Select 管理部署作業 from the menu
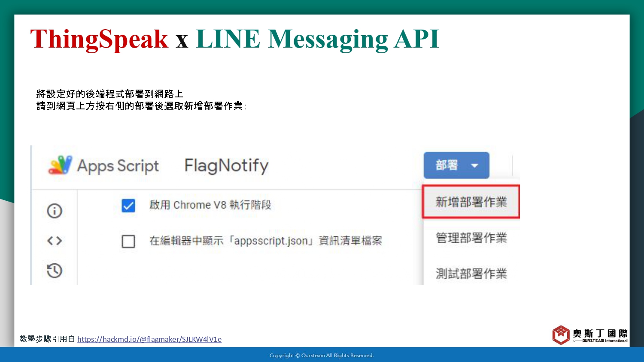Screen dimensions: 644x362 coord(471,238)
